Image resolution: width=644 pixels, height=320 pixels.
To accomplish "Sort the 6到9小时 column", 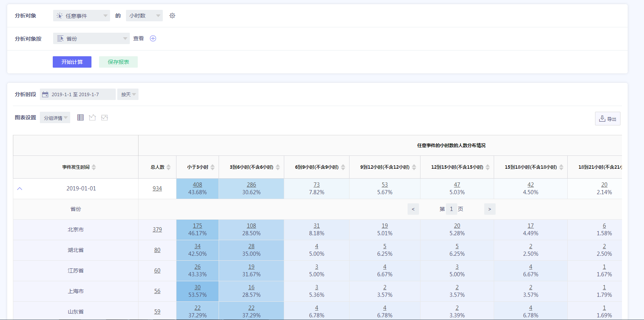I will point(343,167).
